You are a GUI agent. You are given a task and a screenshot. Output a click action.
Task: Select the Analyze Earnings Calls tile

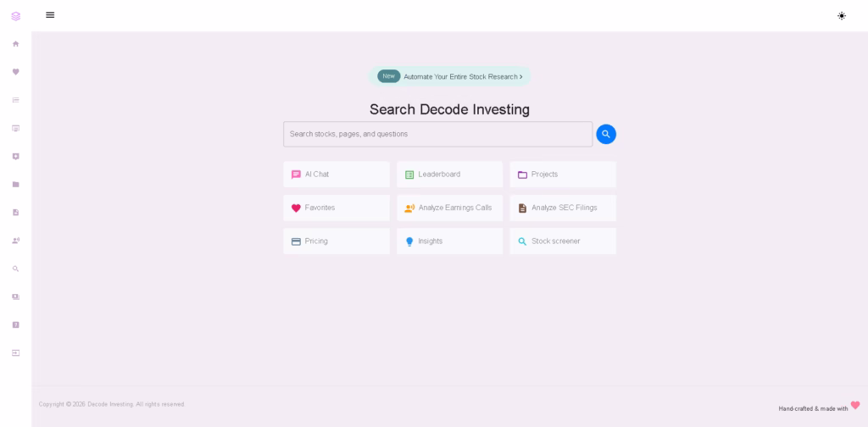pos(449,208)
